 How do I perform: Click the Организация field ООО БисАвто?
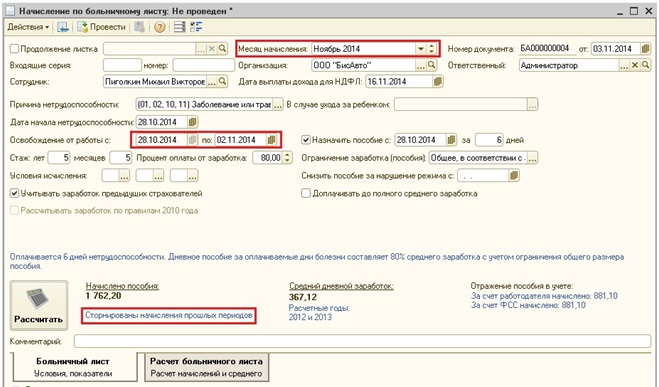(x=363, y=65)
